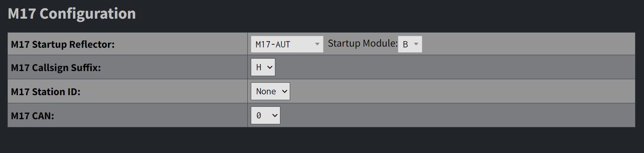
Task: Click the H value in Callsign Suffix
Action: 259,68
